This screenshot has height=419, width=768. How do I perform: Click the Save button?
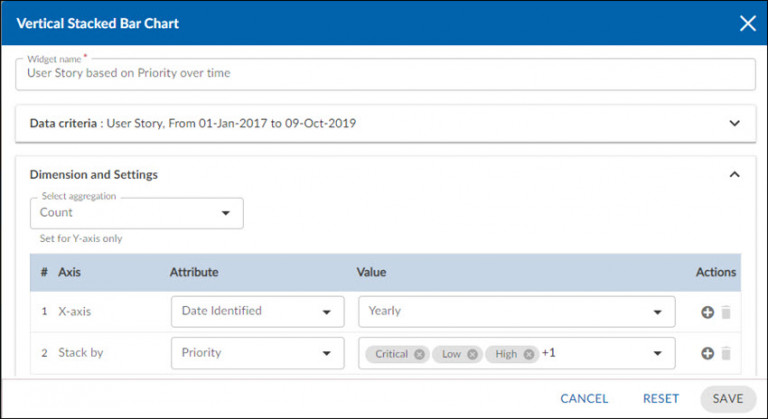[727, 398]
